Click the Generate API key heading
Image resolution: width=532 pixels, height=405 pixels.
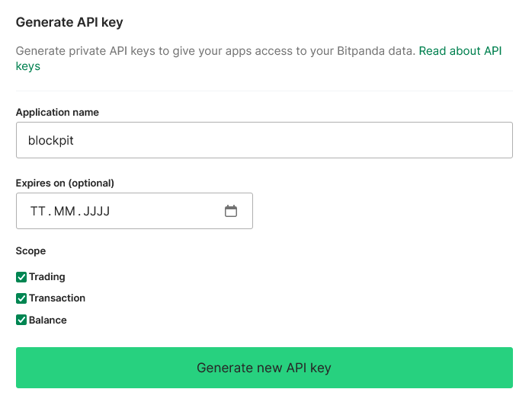69,22
